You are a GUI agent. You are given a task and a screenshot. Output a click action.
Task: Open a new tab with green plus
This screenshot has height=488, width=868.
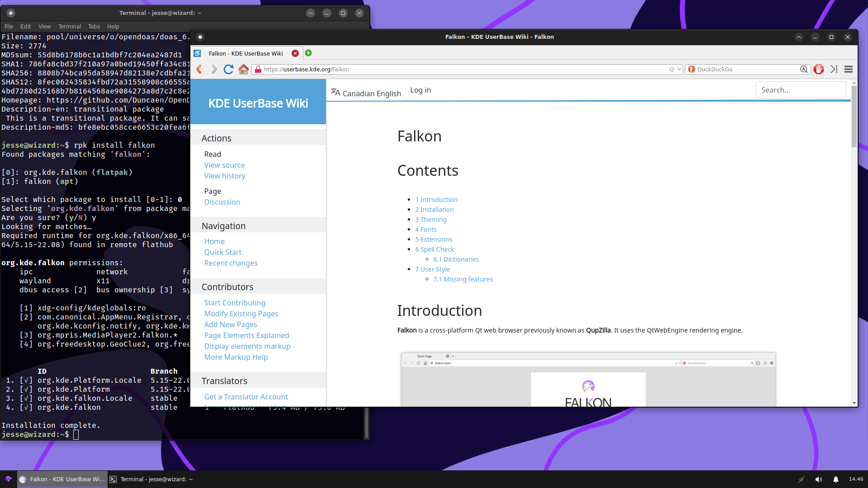point(308,53)
